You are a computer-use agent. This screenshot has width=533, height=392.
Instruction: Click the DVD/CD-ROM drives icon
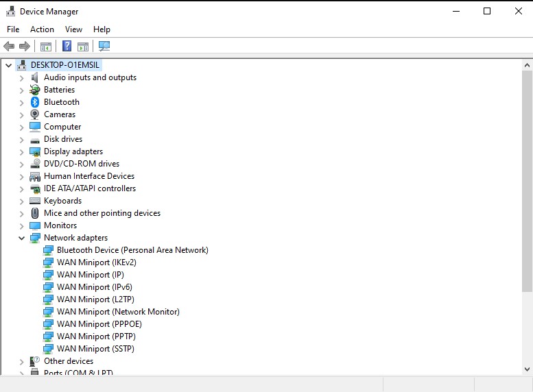click(35, 164)
